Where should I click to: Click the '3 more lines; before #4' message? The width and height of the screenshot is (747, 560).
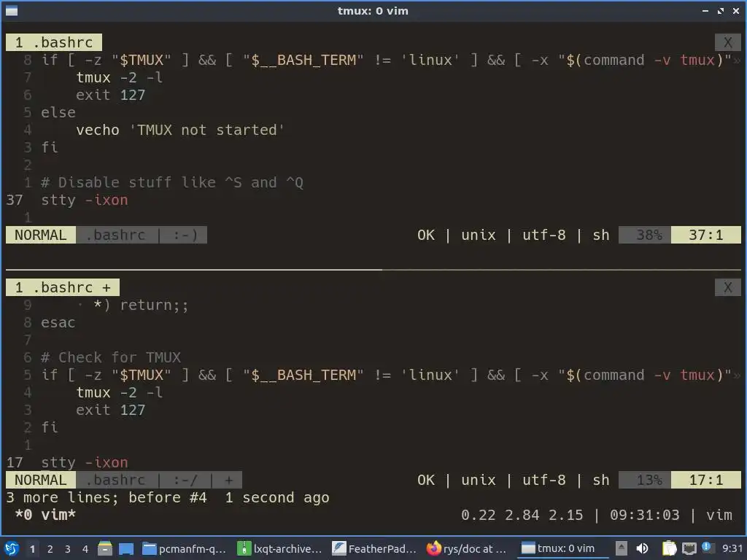click(x=107, y=497)
